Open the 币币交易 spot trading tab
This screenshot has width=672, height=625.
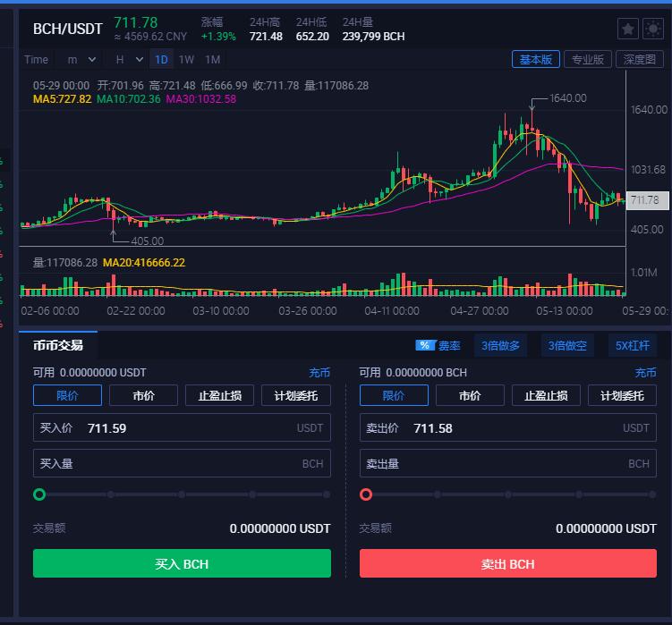(58, 345)
